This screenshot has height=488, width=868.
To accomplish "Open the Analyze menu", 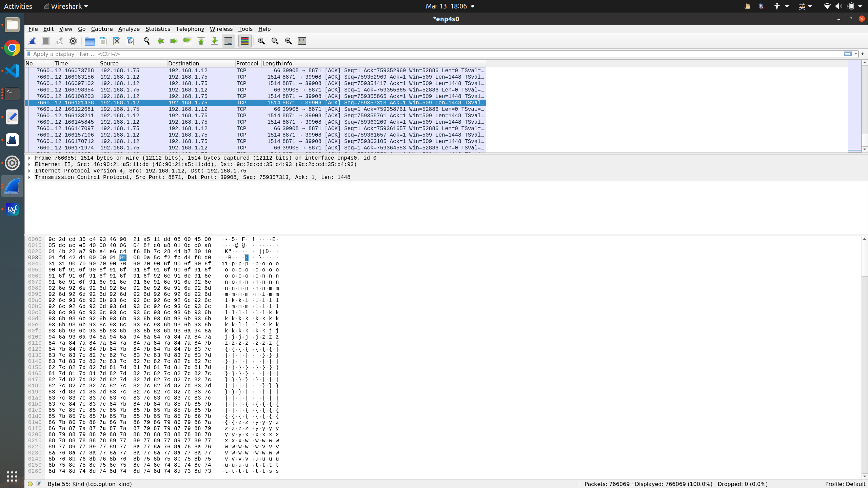I will point(129,29).
